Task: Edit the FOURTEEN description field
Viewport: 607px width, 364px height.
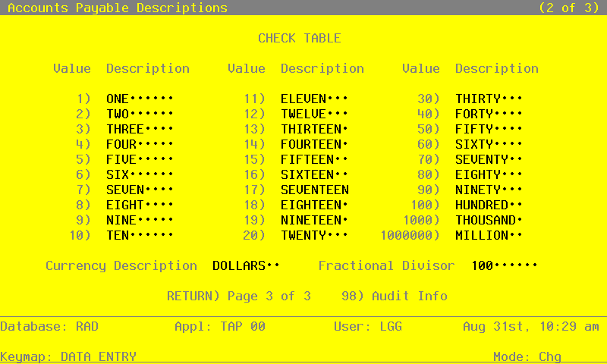Action: [x=314, y=144]
